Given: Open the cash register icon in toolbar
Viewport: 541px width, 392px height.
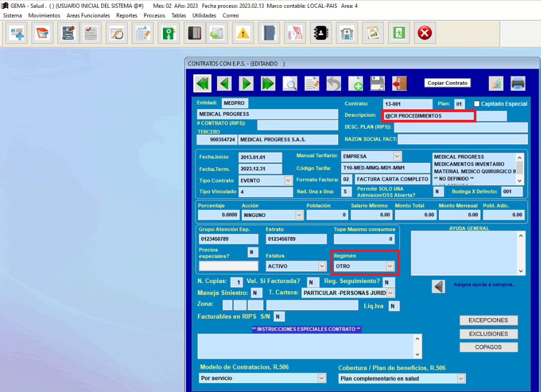Looking at the screenshot, I should [x=68, y=33].
